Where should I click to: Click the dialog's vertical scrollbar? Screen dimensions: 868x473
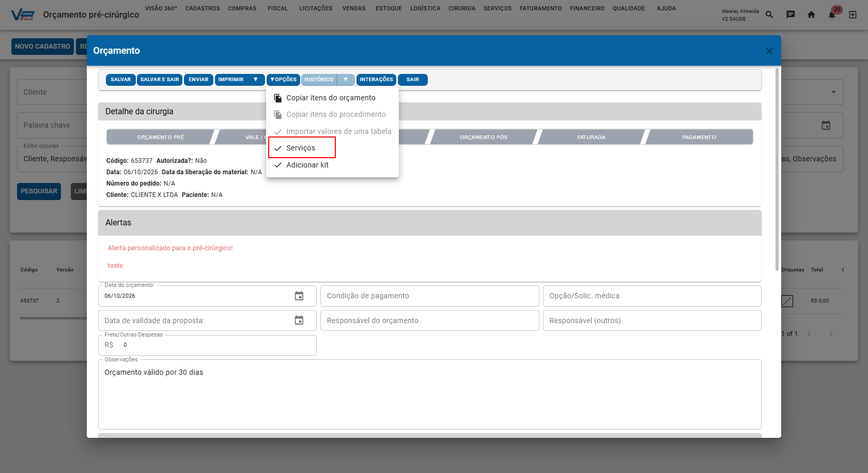click(x=777, y=169)
